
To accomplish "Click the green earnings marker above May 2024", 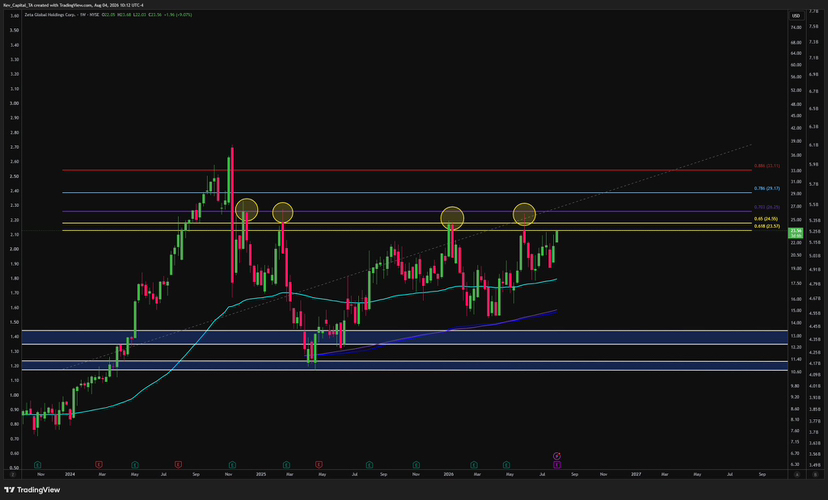I will coord(135,465).
